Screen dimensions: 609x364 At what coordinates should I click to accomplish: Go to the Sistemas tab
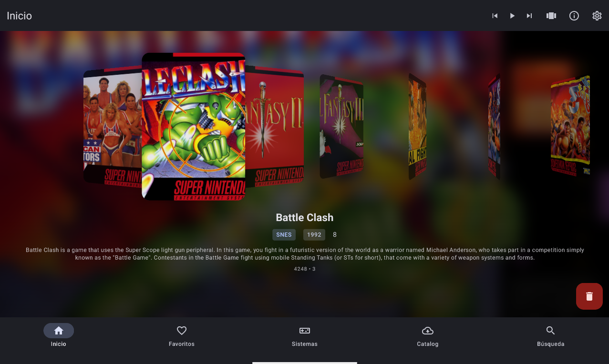click(305, 336)
